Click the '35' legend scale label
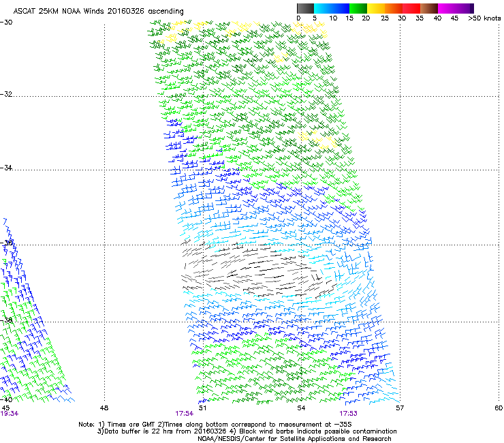This screenshot has height=443, width=504. (420, 18)
